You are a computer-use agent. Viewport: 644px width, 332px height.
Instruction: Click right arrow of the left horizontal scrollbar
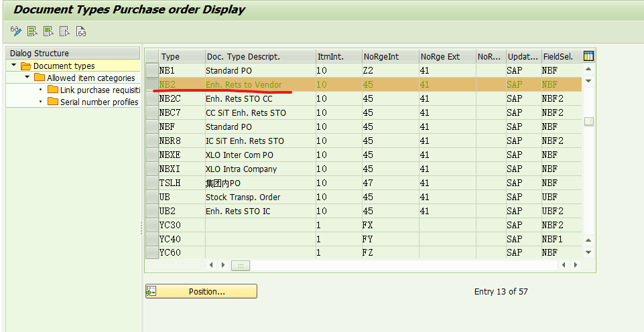pos(223,265)
